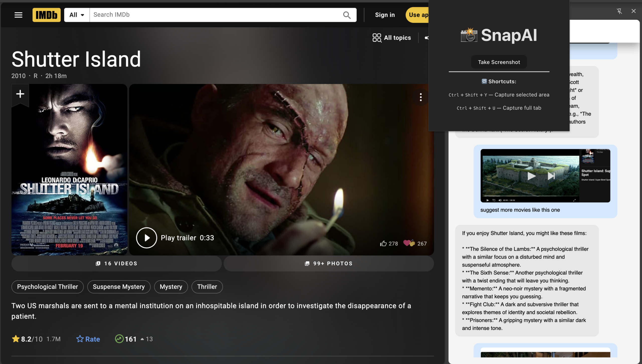The height and width of the screenshot is (364, 642).
Task: Expand the All search category dropdown
Action: pos(77,15)
